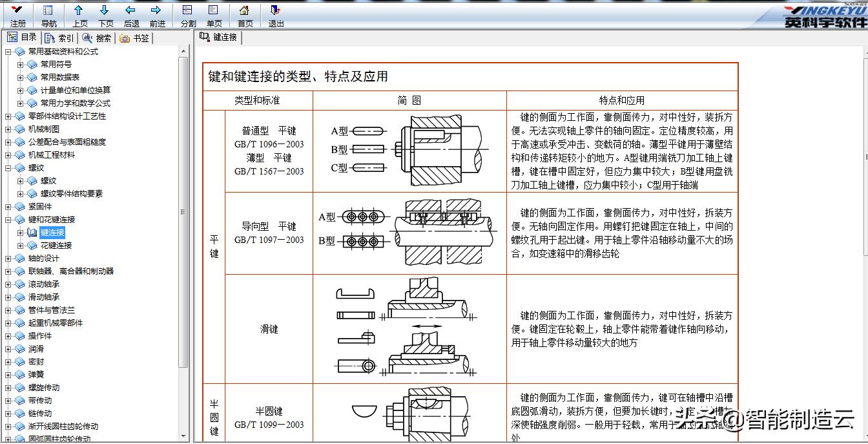The height and width of the screenshot is (444, 868).
Task: Switch to the 书签 bookmarks tab
Action: (135, 38)
